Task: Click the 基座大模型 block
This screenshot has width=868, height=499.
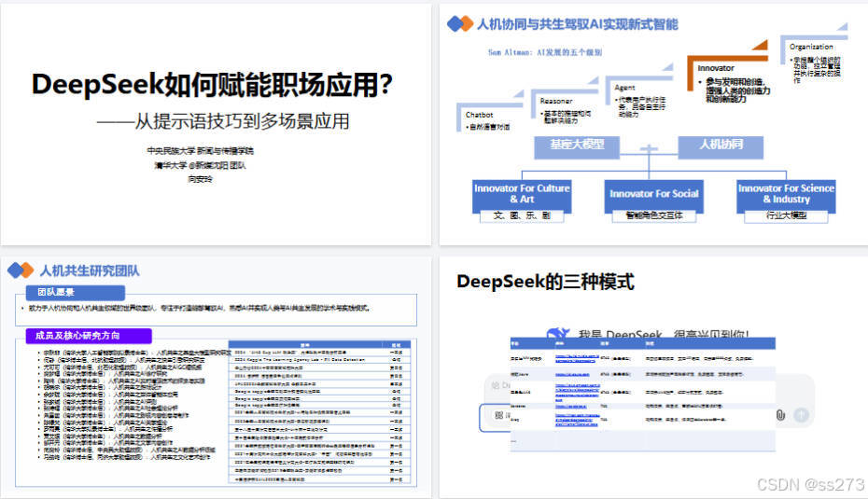Action: click(x=577, y=146)
